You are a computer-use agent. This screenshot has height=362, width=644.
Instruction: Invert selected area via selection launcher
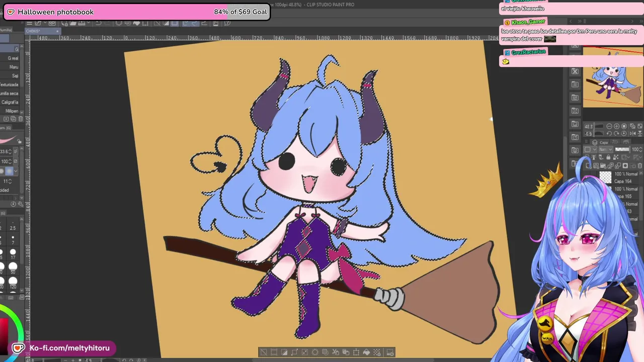pyautogui.click(x=284, y=352)
